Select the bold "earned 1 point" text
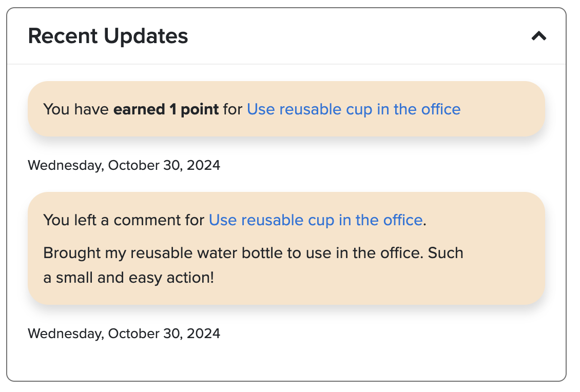The width and height of the screenshot is (580, 392). [x=166, y=109]
